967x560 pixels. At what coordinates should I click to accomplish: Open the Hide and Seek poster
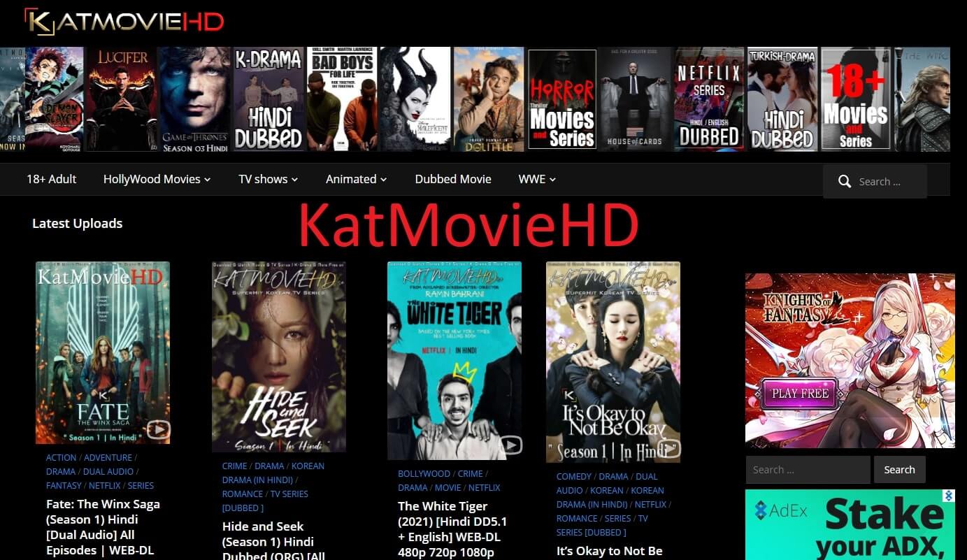pyautogui.click(x=279, y=357)
